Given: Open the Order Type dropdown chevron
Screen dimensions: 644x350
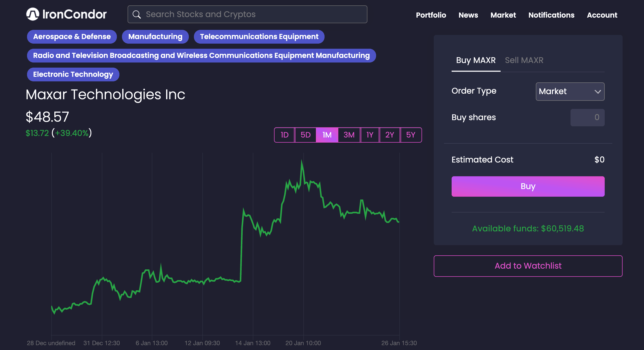Looking at the screenshot, I should coord(597,92).
